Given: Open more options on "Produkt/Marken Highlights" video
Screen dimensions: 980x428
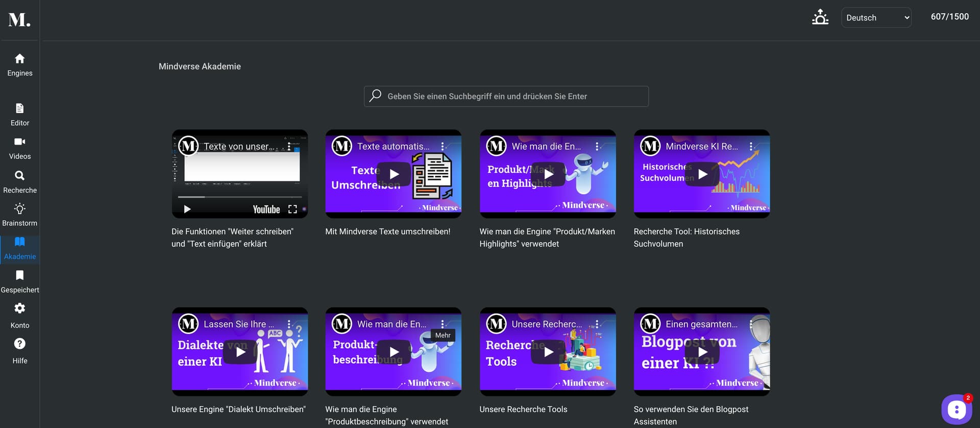Looking at the screenshot, I should [597, 146].
